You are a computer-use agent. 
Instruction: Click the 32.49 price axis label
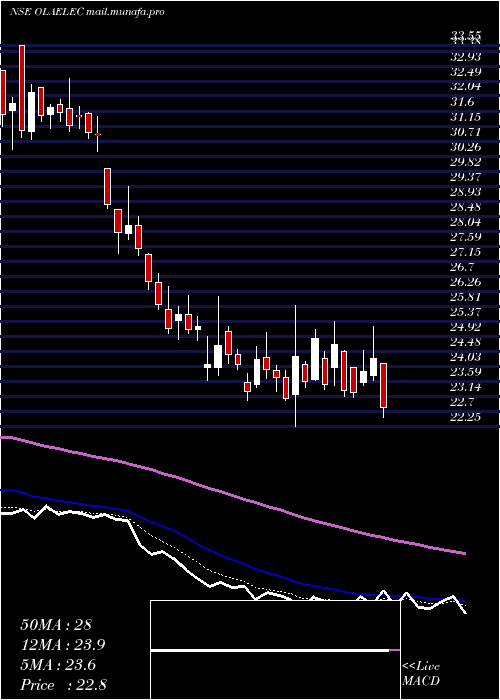(x=466, y=72)
